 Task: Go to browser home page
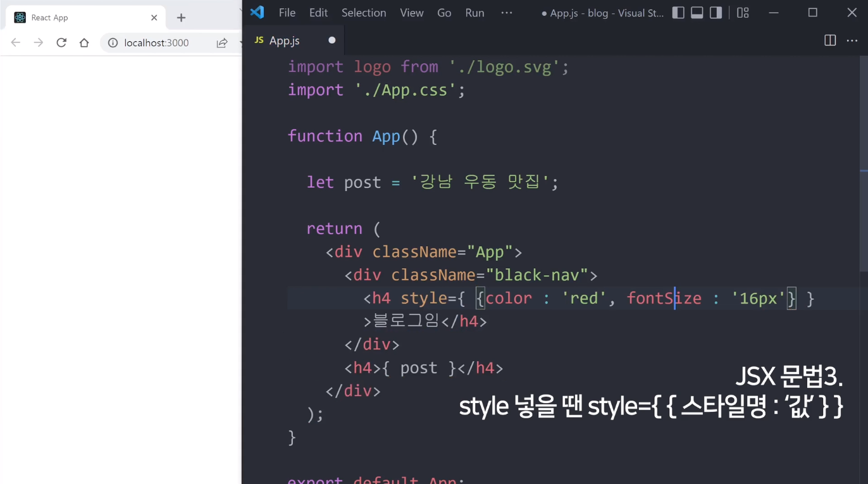coord(84,42)
